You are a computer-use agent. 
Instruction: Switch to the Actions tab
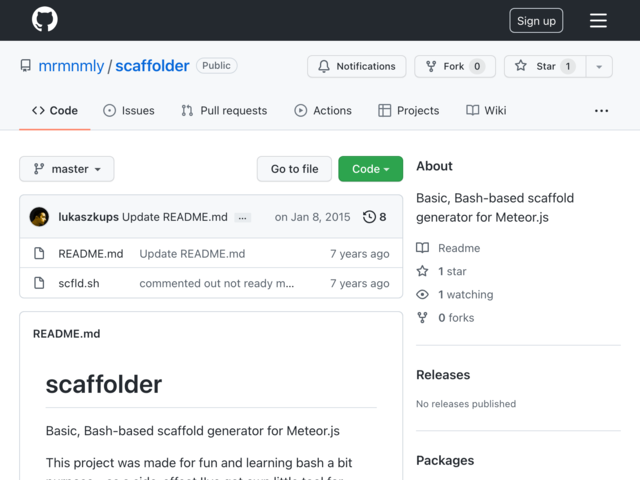coord(323,111)
